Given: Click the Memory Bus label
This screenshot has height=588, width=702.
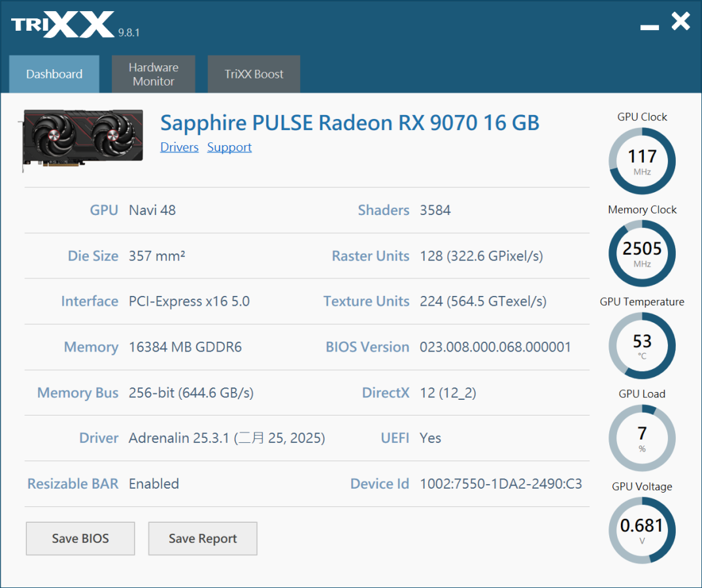Looking at the screenshot, I should click(78, 393).
